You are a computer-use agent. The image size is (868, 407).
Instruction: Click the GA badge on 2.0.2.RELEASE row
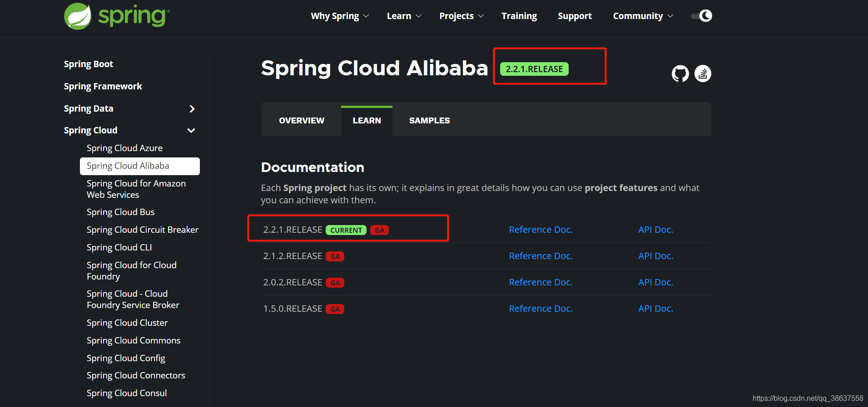click(x=335, y=283)
